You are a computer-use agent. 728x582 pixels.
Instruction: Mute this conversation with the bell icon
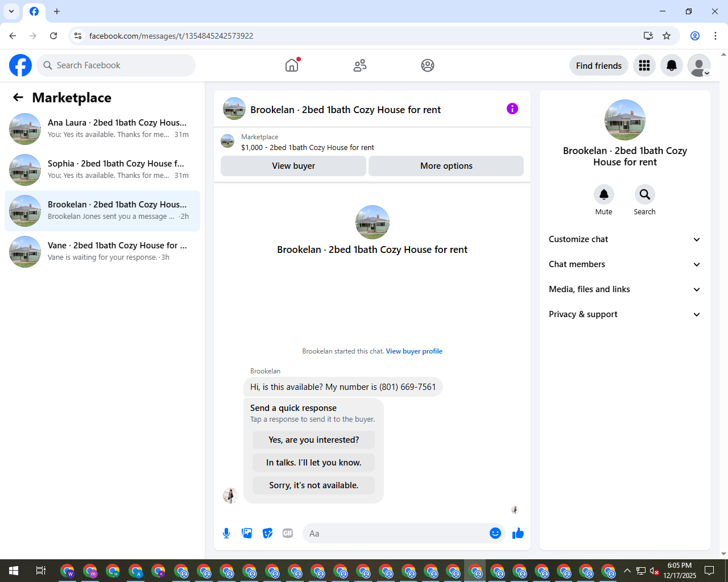pos(604,194)
